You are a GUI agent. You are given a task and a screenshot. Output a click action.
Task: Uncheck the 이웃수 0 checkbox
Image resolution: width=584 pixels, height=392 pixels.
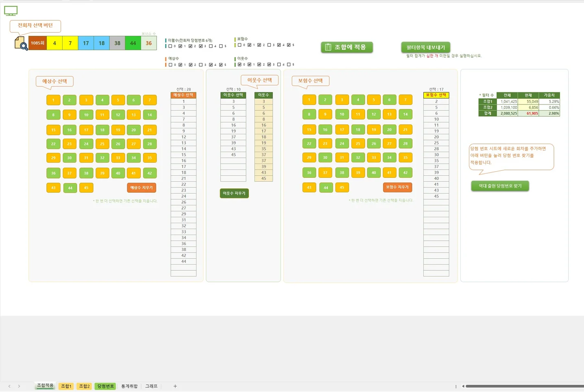point(240,64)
